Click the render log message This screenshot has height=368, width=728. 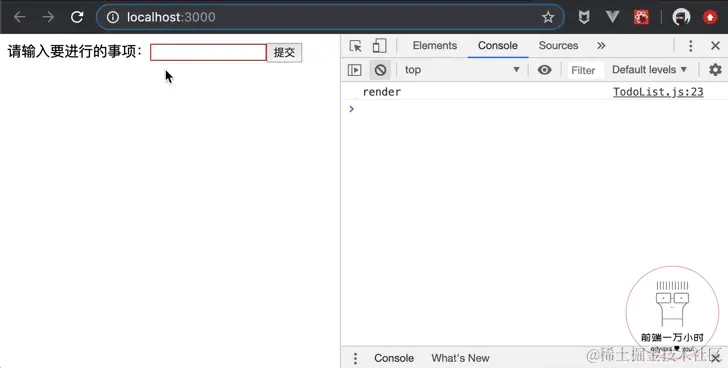point(382,92)
